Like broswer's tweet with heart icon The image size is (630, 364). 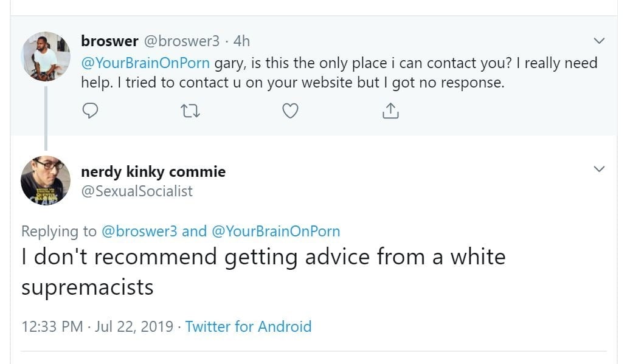click(x=291, y=110)
